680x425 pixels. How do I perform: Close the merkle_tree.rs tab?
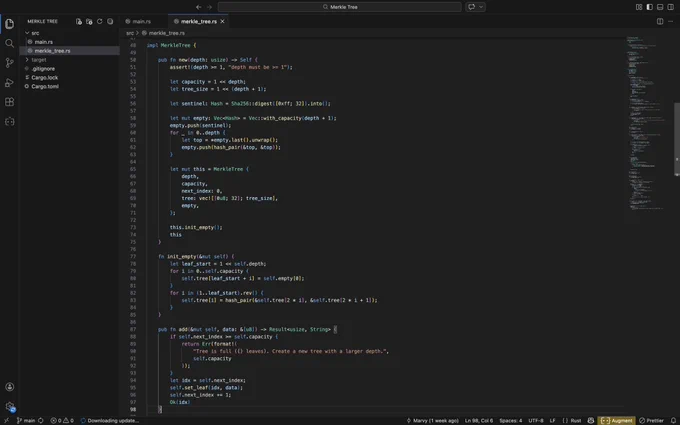click(x=222, y=21)
